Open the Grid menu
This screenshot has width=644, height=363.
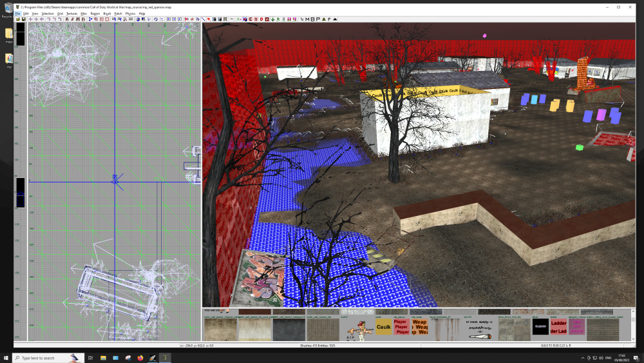click(60, 14)
